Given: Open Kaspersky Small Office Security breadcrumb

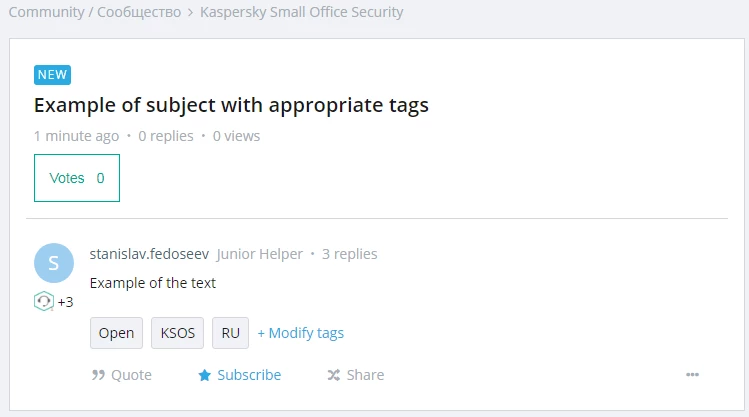Looking at the screenshot, I should pyautogui.click(x=301, y=12).
